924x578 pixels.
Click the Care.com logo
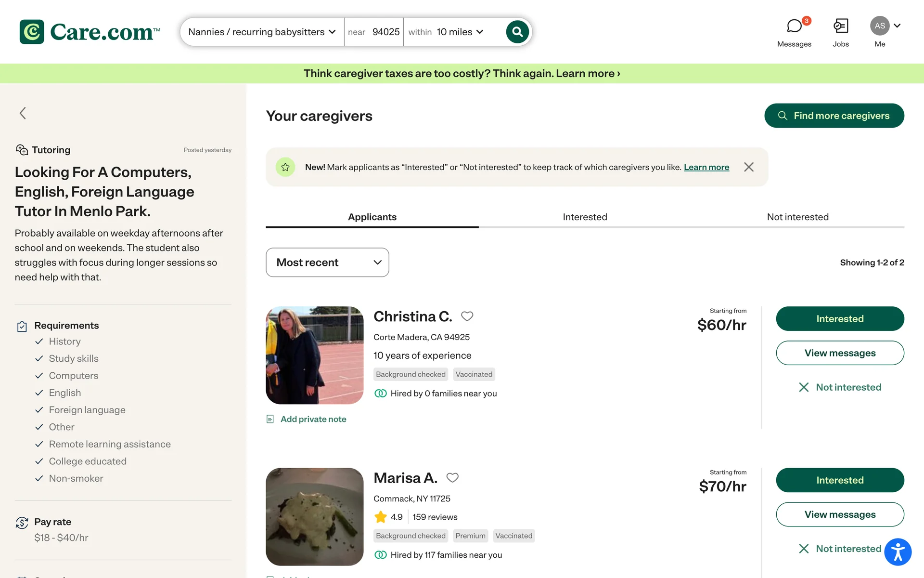point(90,32)
